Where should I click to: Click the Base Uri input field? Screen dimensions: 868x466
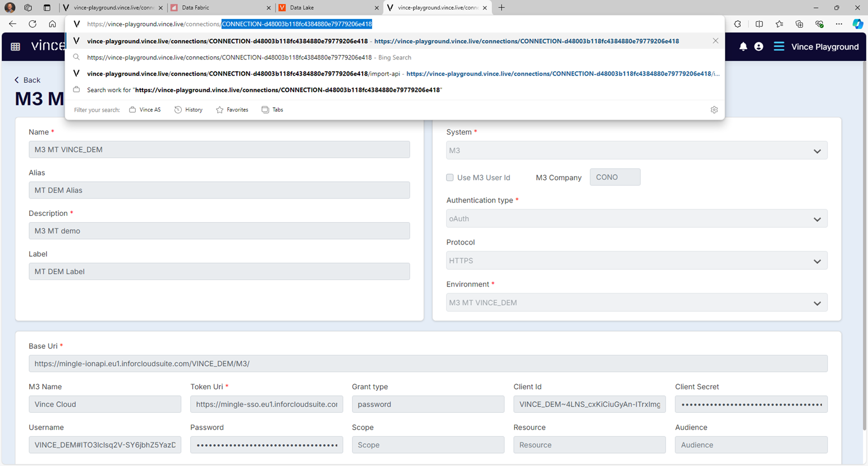click(x=428, y=363)
